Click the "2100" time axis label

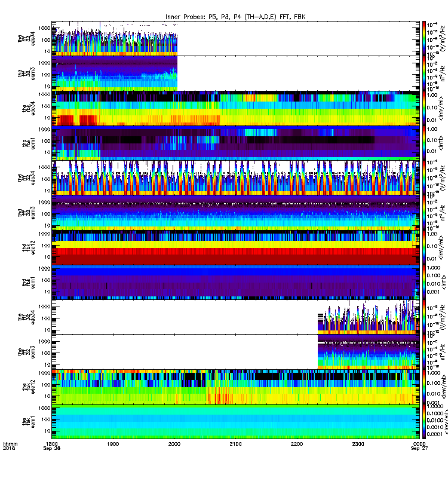click(235, 444)
